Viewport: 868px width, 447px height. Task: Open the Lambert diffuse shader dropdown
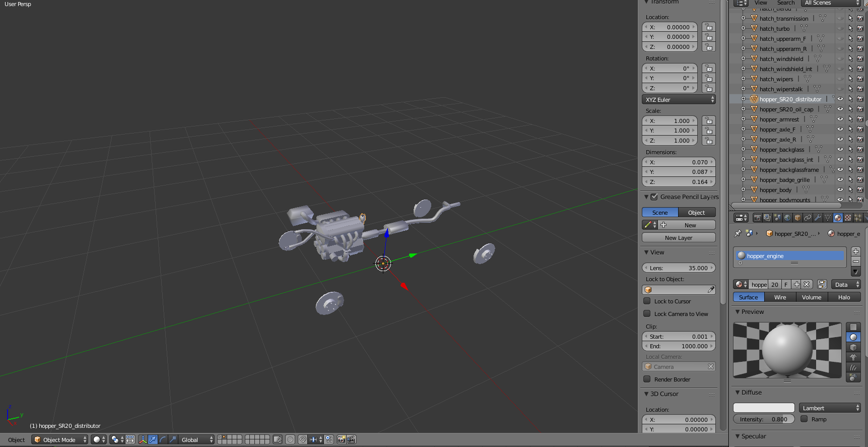coord(830,408)
